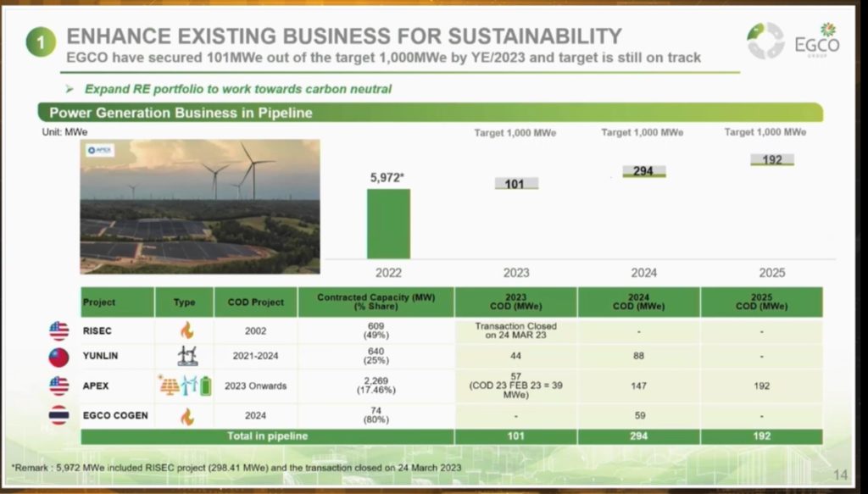
Task: Click the 2024 axis label
Action: (644, 273)
